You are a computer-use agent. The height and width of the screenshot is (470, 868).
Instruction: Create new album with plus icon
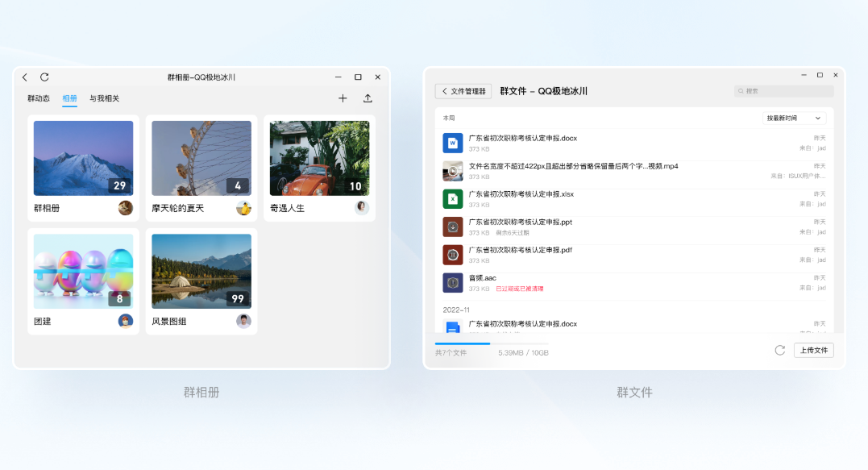[343, 98]
